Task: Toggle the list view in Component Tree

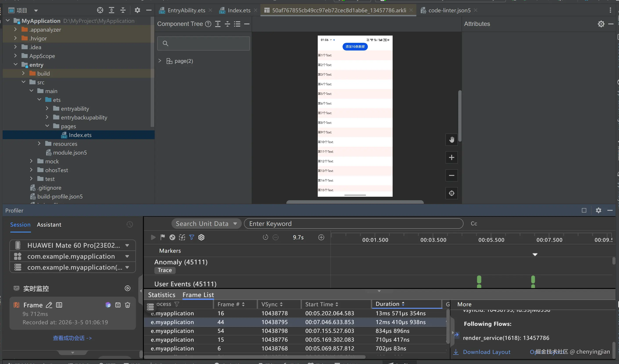Action: pos(237,24)
